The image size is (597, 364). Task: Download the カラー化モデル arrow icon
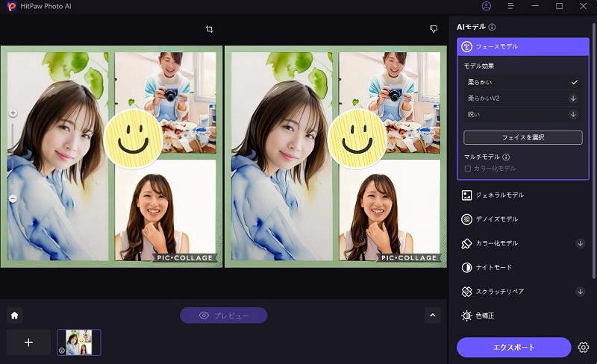580,243
